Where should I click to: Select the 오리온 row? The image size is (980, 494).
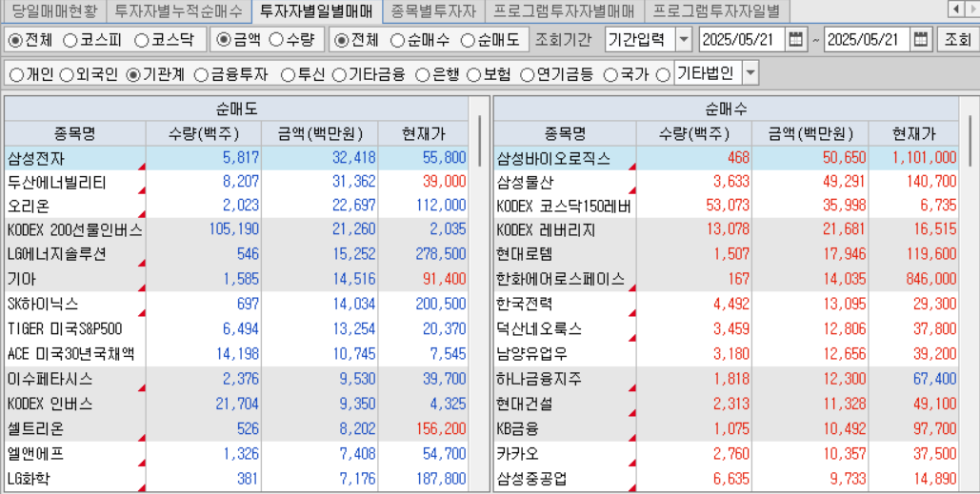(x=236, y=206)
